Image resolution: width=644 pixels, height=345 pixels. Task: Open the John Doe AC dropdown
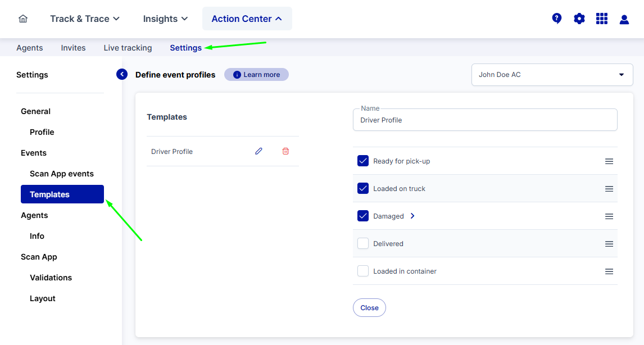pos(552,75)
